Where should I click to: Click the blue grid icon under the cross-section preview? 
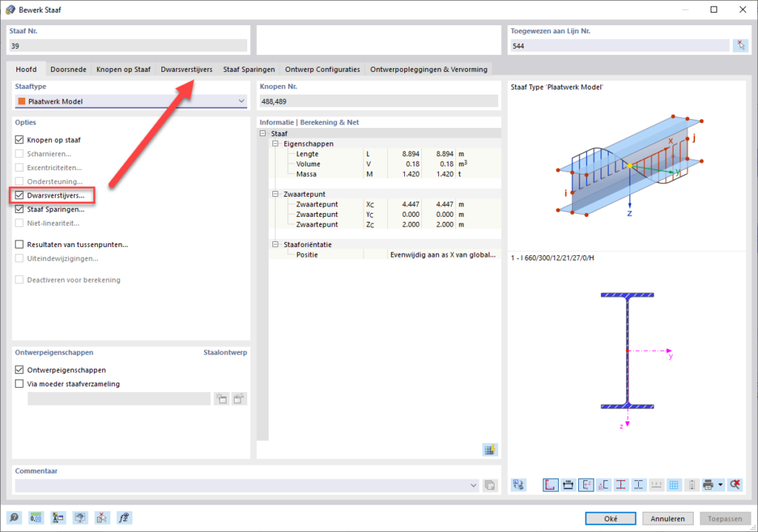click(674, 485)
